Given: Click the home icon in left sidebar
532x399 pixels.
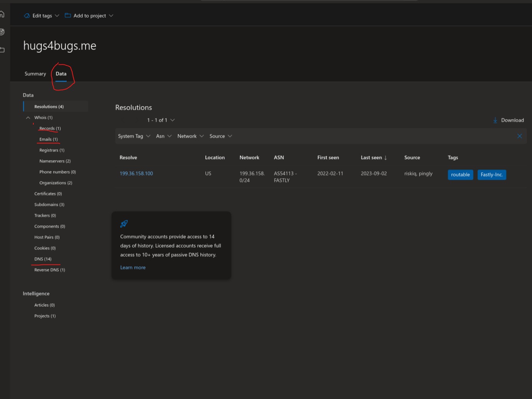Looking at the screenshot, I should (x=2, y=14).
